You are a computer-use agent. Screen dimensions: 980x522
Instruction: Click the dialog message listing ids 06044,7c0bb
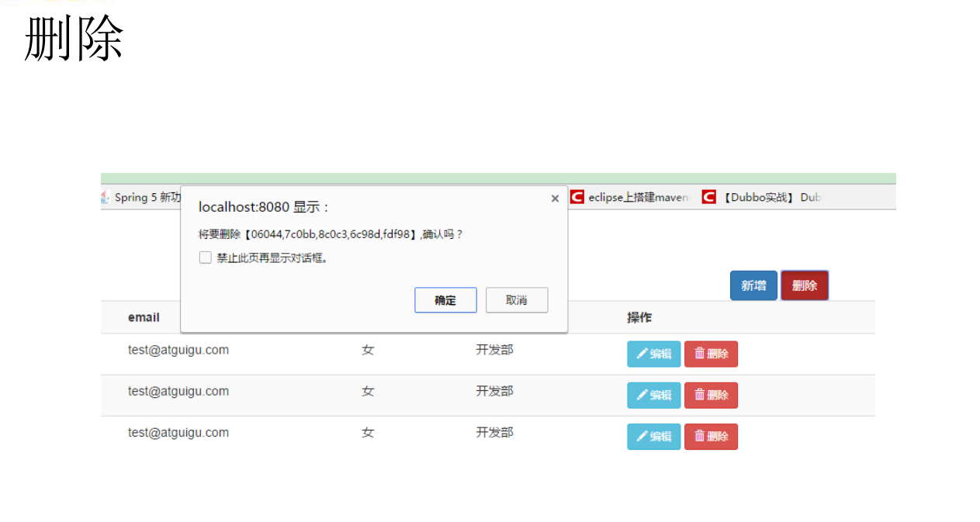(x=331, y=234)
